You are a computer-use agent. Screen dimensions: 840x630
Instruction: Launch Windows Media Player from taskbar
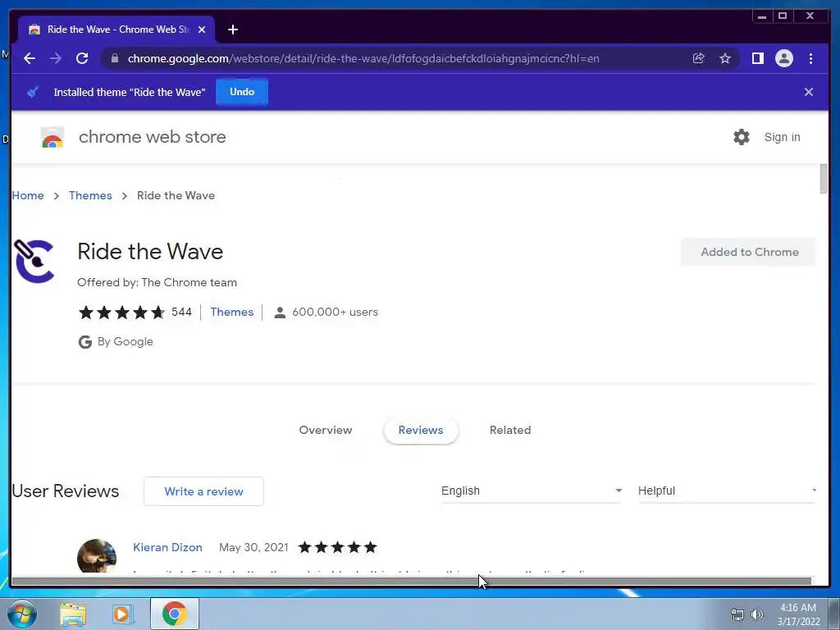[x=122, y=614]
